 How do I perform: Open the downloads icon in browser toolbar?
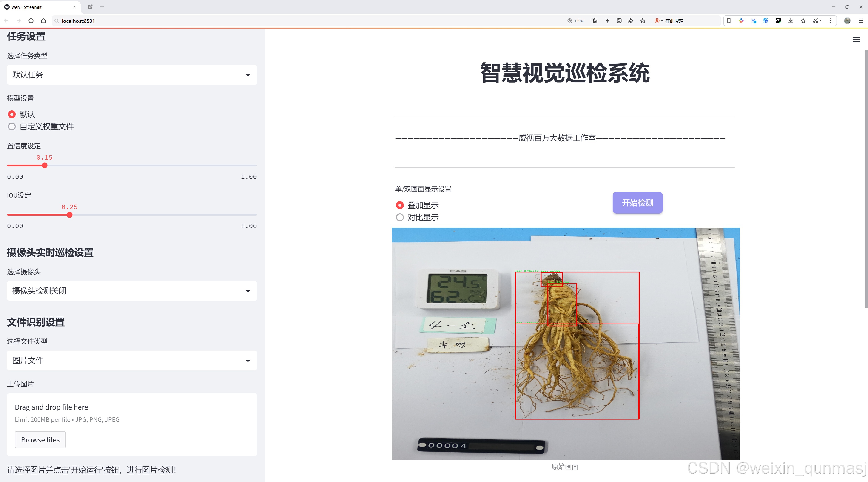click(791, 21)
